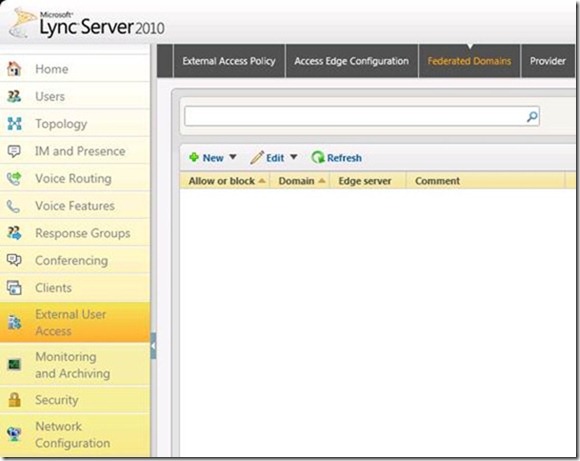Collapse the left navigation pane handle
This screenshot has height=461, width=580.
(x=153, y=346)
